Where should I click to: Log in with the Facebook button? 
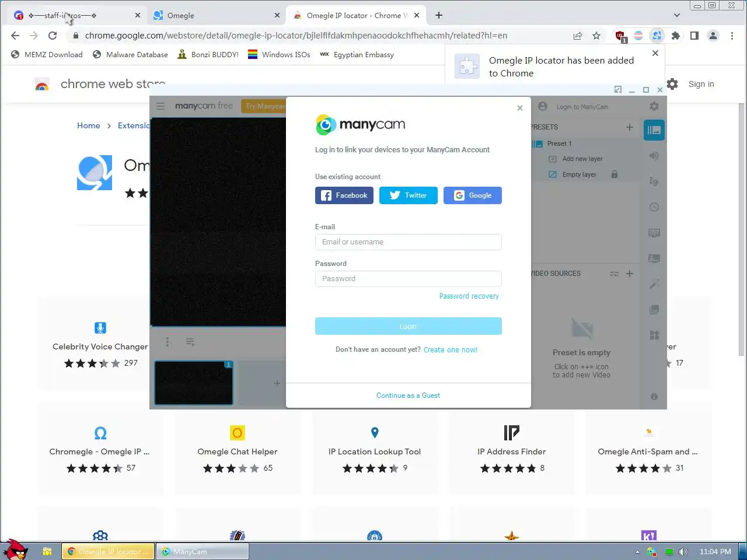pyautogui.click(x=344, y=195)
